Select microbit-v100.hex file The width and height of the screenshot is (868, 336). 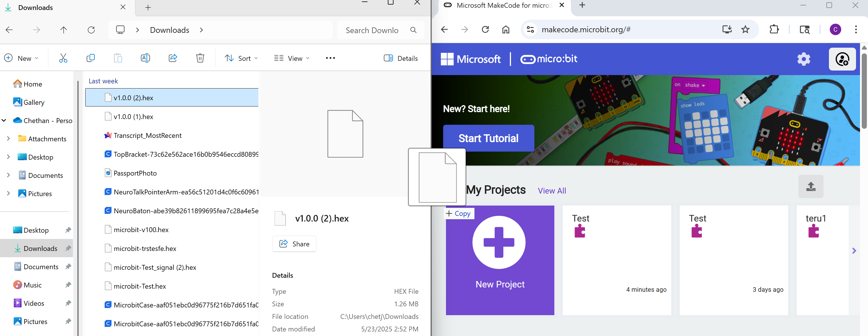[172, 230]
